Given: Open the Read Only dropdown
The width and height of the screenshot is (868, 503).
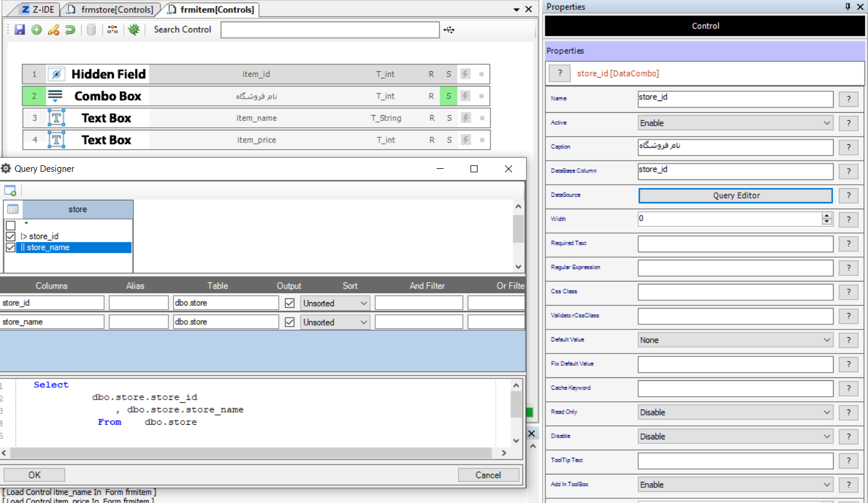Looking at the screenshot, I should pos(735,412).
